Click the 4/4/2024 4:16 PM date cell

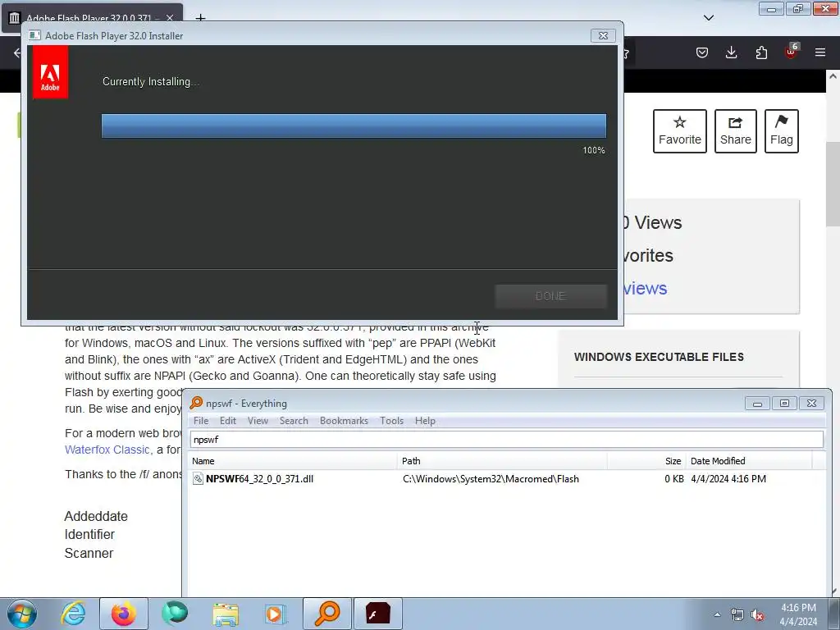(x=728, y=479)
